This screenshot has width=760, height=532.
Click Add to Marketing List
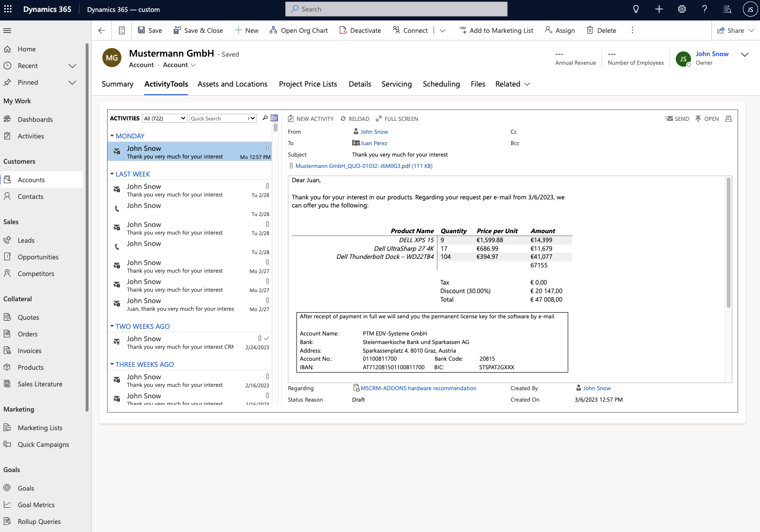[x=496, y=30]
